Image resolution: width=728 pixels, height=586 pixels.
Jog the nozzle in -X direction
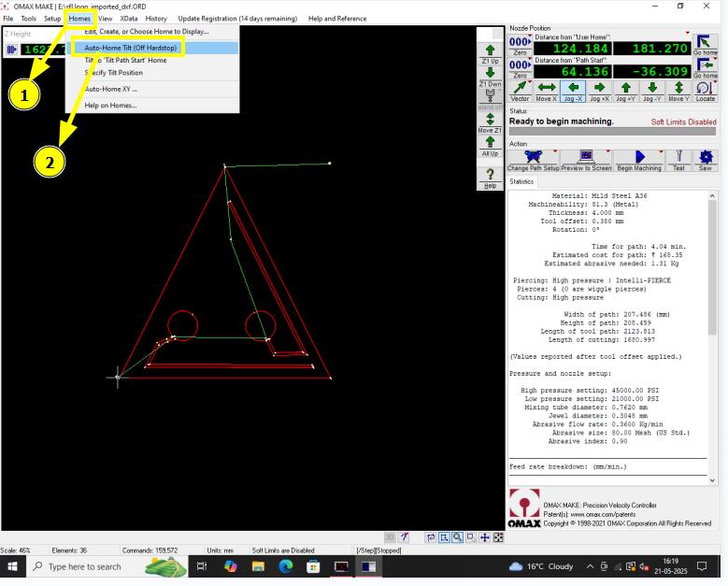tap(574, 91)
